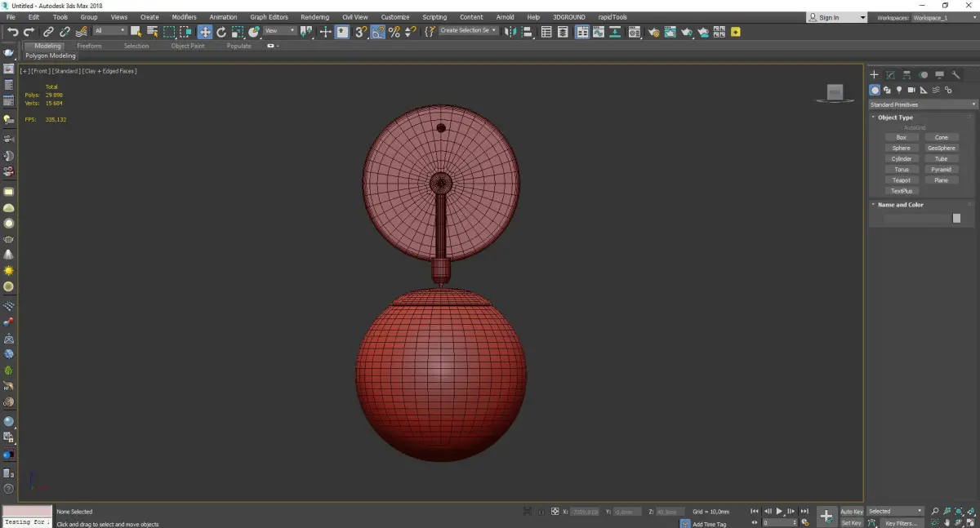Open the Rendered Frame Window
Image resolution: width=980 pixels, height=528 pixels.
670,32
